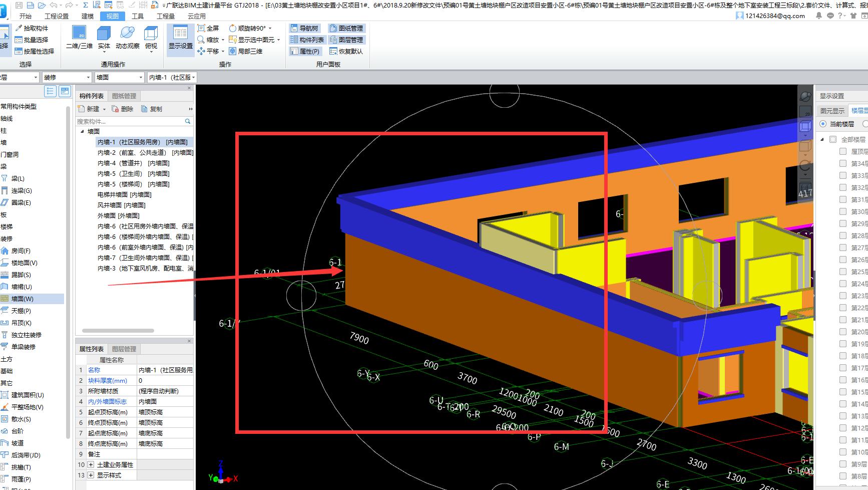Open the 装修 category dropdown
The width and height of the screenshot is (868, 490).
pos(67,77)
